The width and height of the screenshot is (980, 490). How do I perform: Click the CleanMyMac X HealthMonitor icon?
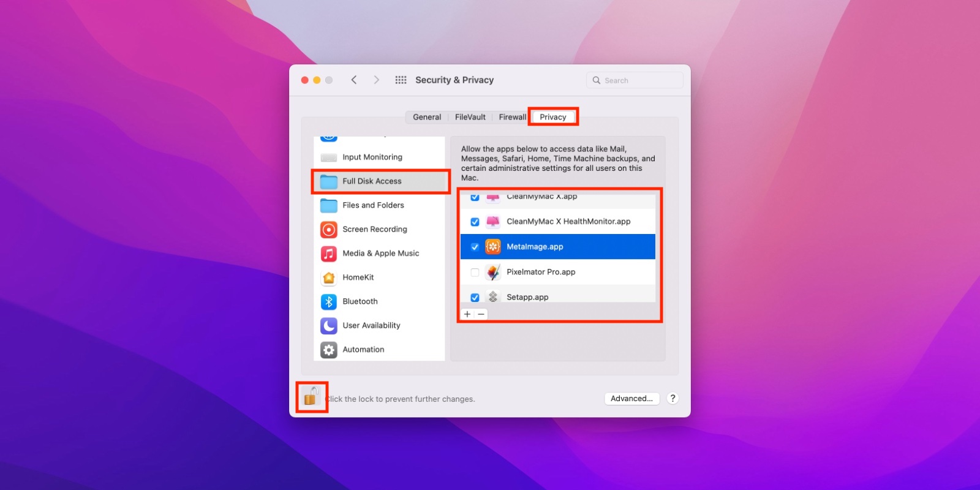493,222
